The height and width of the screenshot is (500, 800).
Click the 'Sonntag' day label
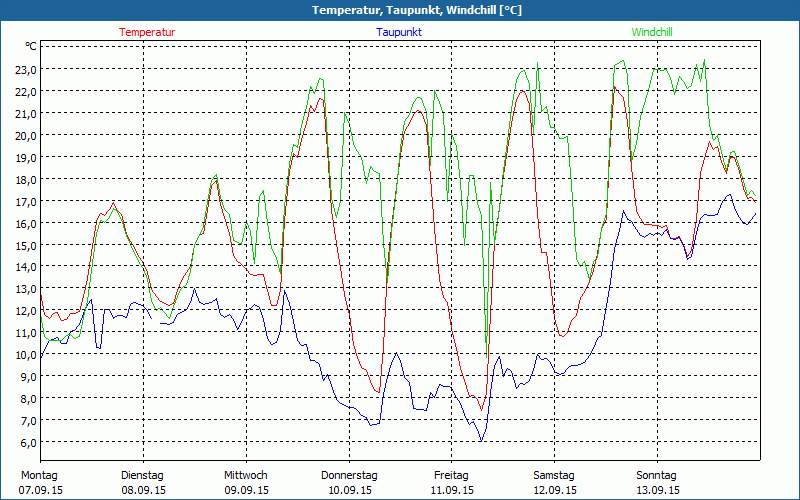656,476
